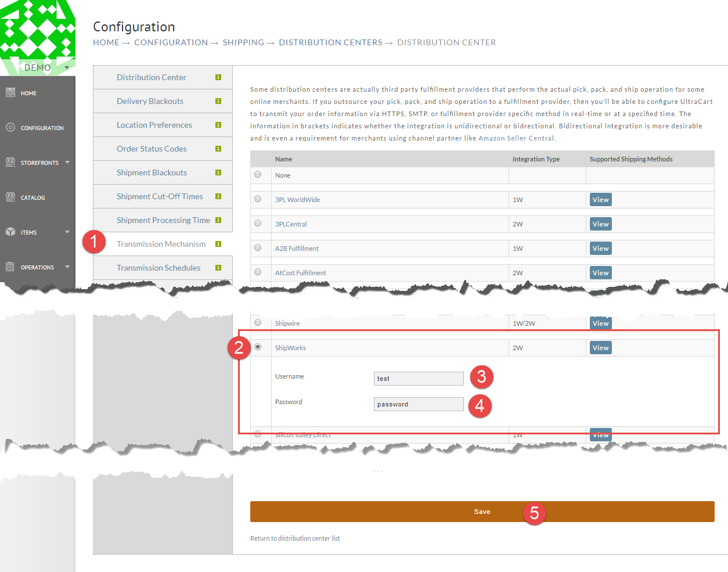Follow the Return to distribution center list link
Screen dimensions: 728x572
295,538
